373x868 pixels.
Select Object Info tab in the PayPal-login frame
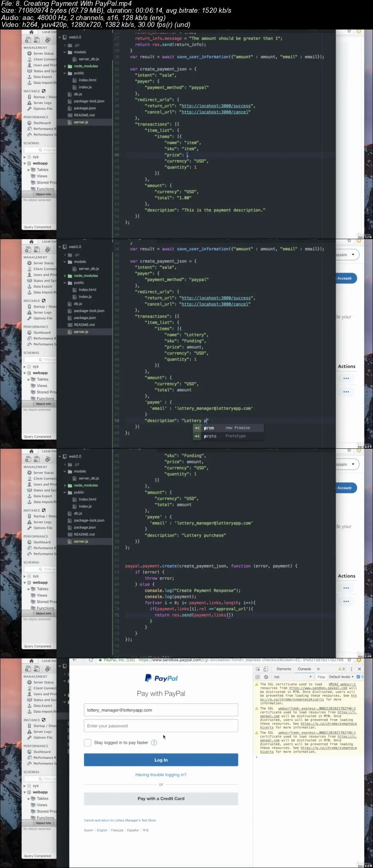pyautogui.click(x=43, y=823)
